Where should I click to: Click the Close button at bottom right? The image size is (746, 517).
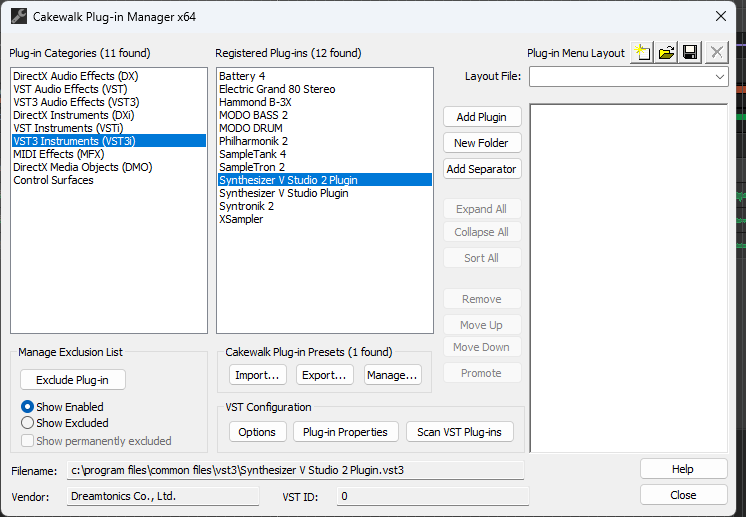pos(683,495)
